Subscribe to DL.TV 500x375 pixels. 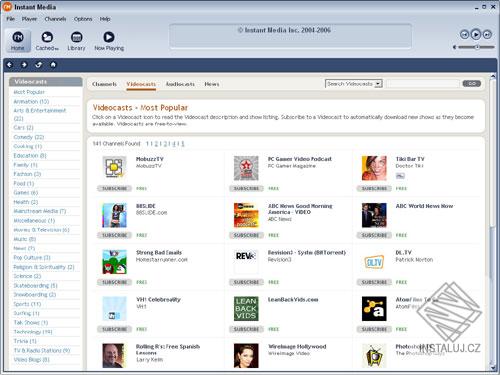[x=374, y=282]
